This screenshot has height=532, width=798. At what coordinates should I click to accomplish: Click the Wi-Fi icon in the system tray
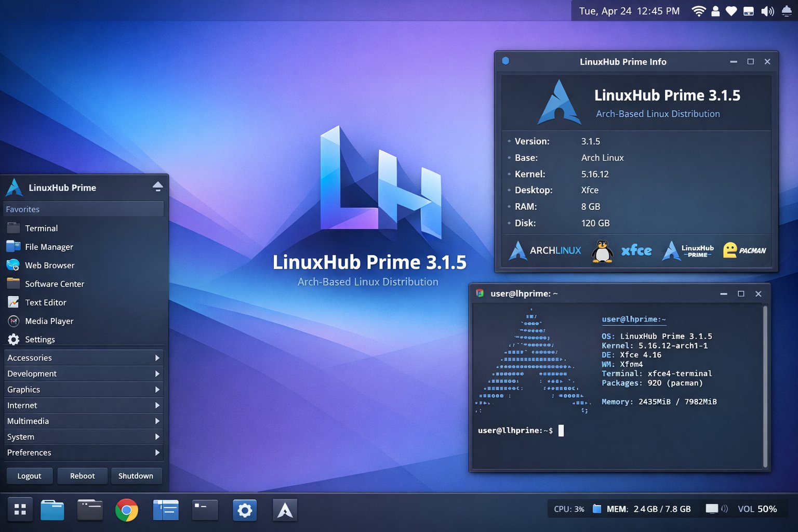[x=698, y=10]
